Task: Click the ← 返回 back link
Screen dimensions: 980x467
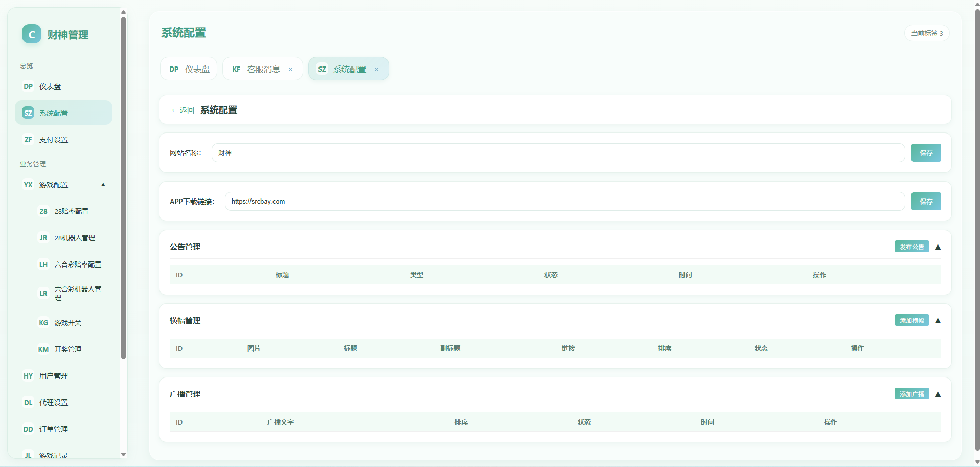Action: [183, 110]
